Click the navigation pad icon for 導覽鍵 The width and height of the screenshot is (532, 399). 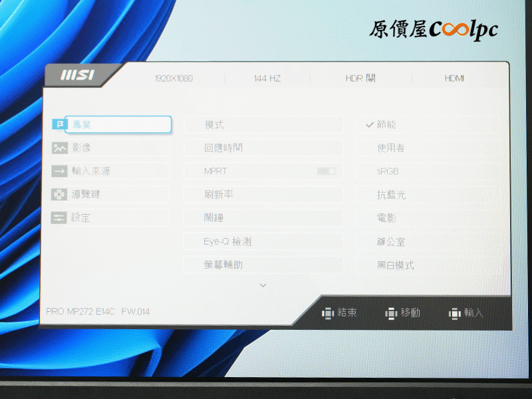click(59, 194)
